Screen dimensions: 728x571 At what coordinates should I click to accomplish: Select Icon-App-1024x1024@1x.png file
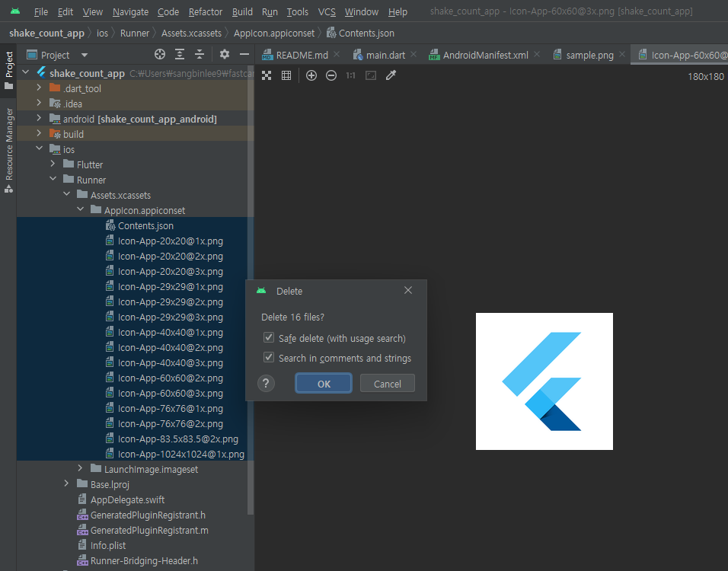click(x=135, y=454)
